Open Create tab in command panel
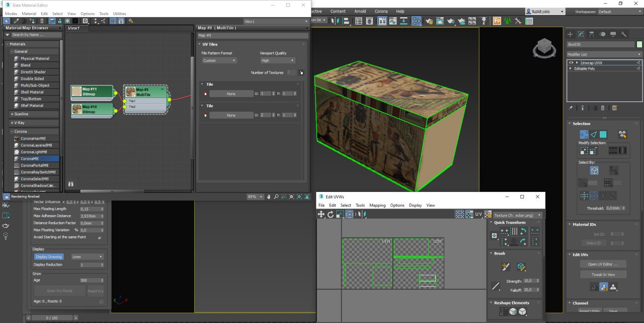 [570, 34]
